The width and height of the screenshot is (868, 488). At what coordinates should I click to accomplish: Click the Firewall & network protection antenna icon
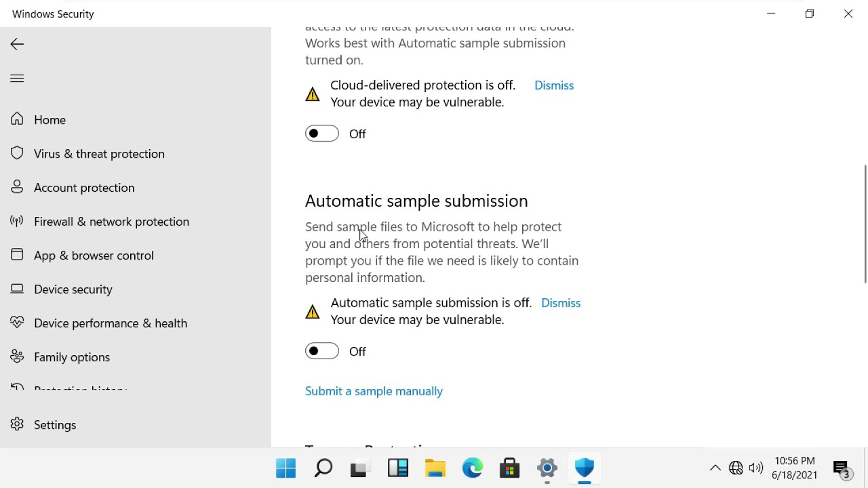coord(17,221)
